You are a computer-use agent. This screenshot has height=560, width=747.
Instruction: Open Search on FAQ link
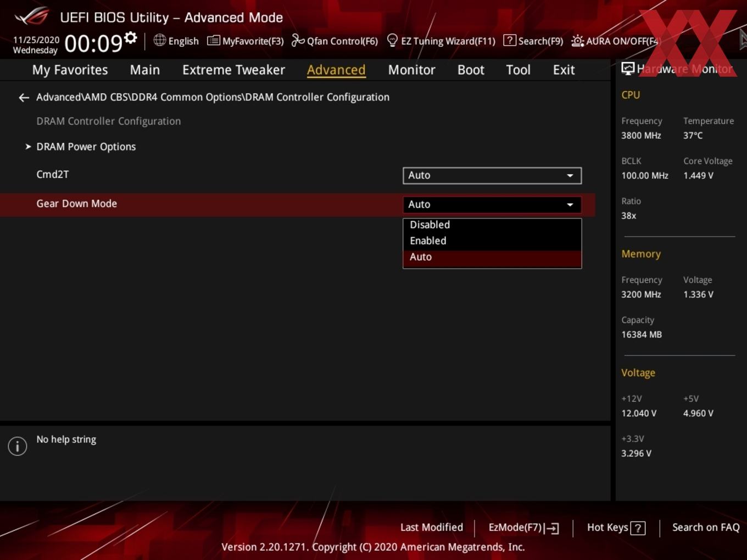(706, 527)
